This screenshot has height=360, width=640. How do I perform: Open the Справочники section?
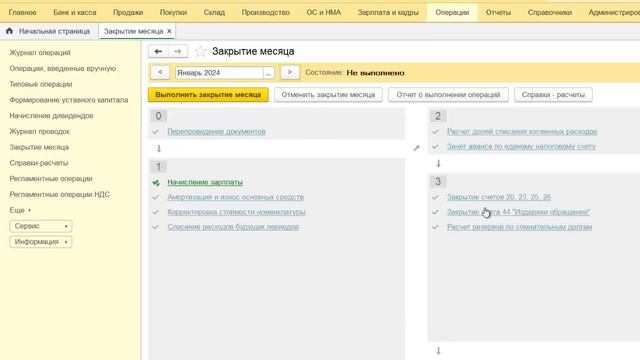tap(550, 13)
